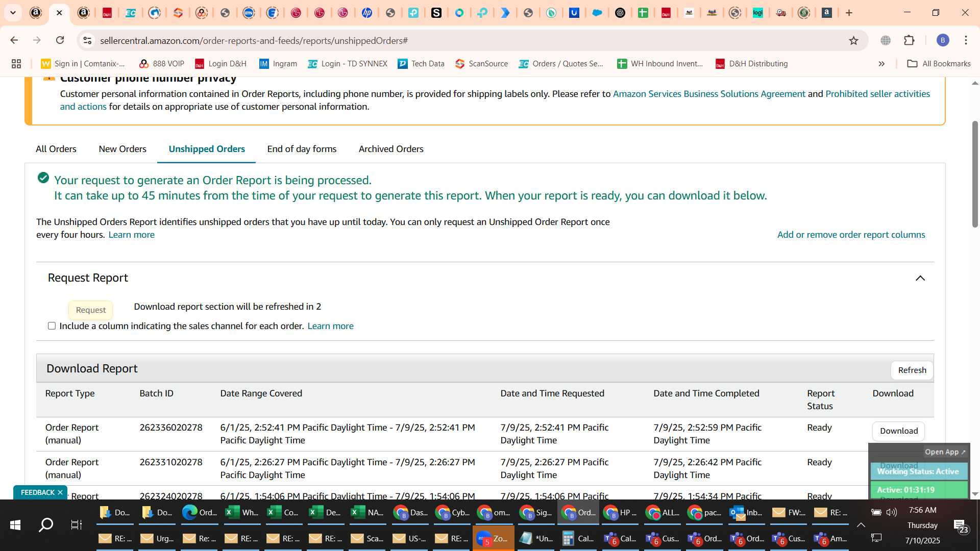
Task: Enable the sales channel column checkbox
Action: [52, 326]
